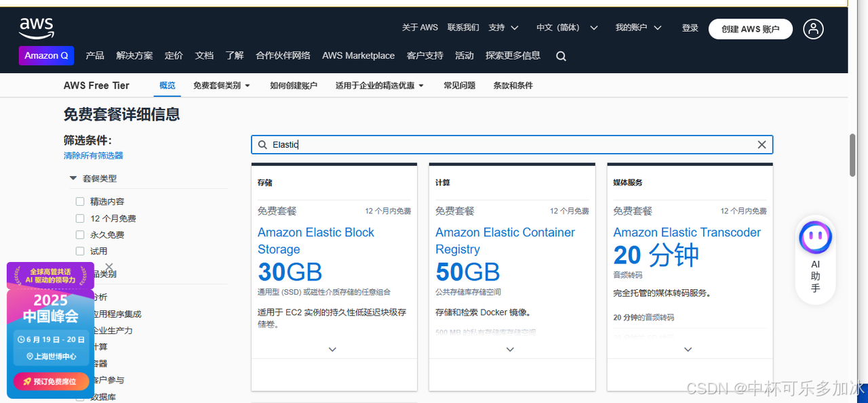Open the Amazon Elastic Transcoder link
The image size is (868, 403).
click(687, 232)
